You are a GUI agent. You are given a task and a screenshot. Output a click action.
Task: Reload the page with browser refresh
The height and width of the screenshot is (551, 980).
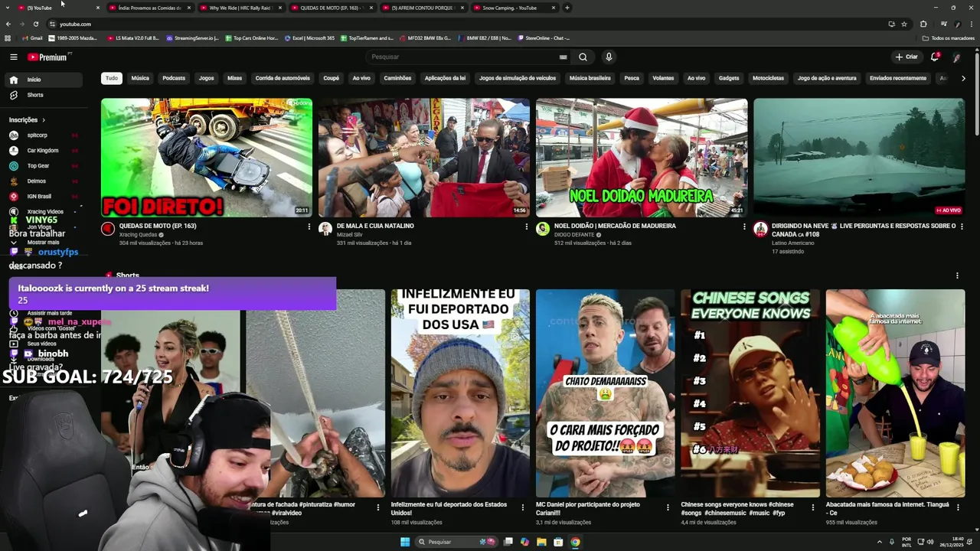35,24
